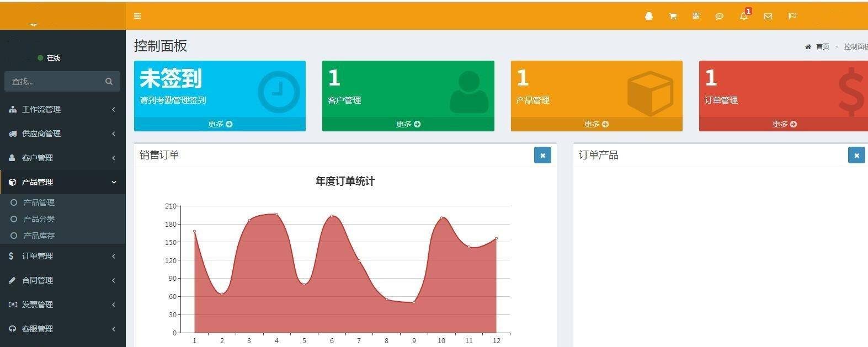Open the QQ penguin icon in header
The height and width of the screenshot is (347, 868).
pyautogui.click(x=649, y=16)
